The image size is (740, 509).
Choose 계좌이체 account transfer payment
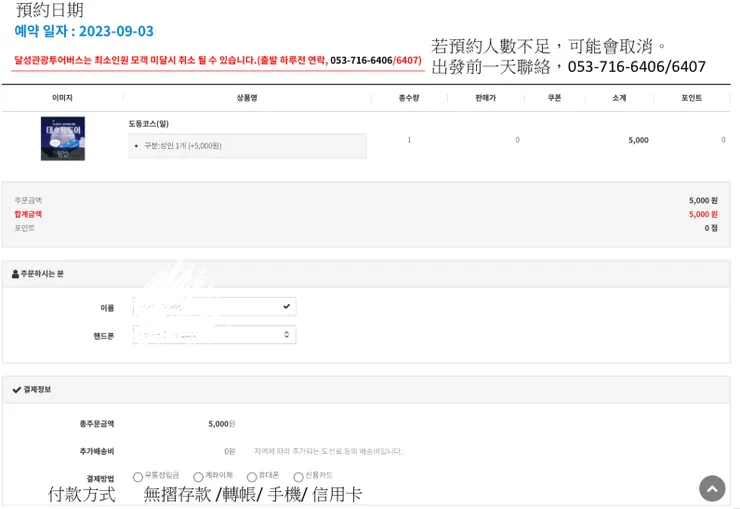(x=198, y=477)
